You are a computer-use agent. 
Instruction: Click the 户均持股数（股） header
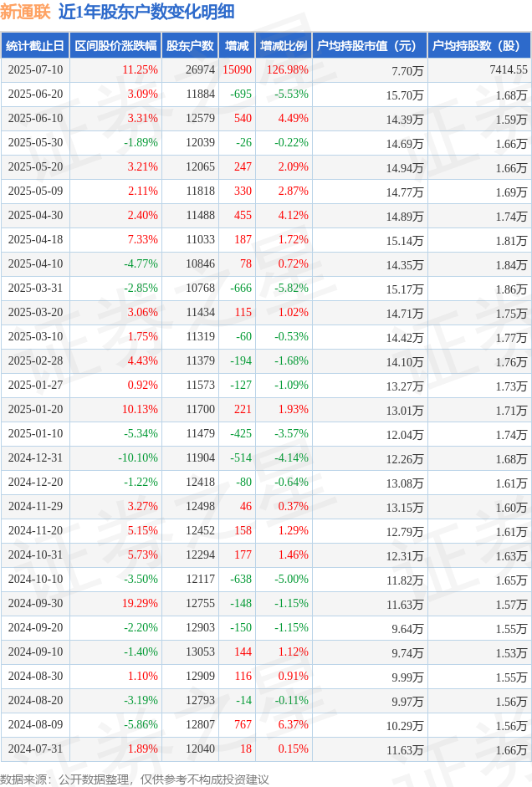tap(479, 46)
